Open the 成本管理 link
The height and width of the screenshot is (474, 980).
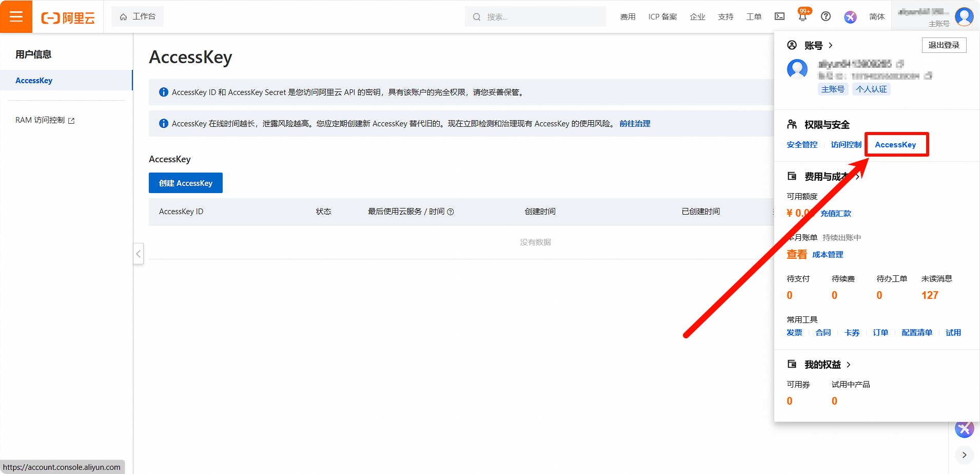coord(828,255)
